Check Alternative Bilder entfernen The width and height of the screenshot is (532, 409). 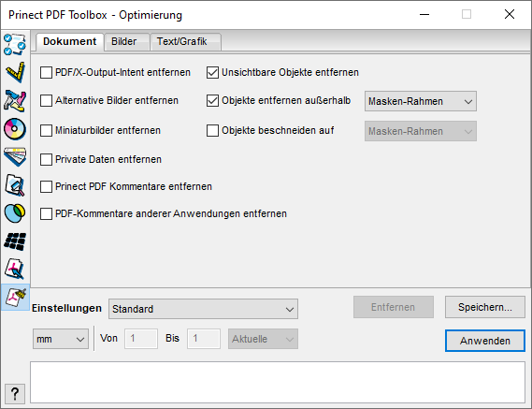click(46, 101)
